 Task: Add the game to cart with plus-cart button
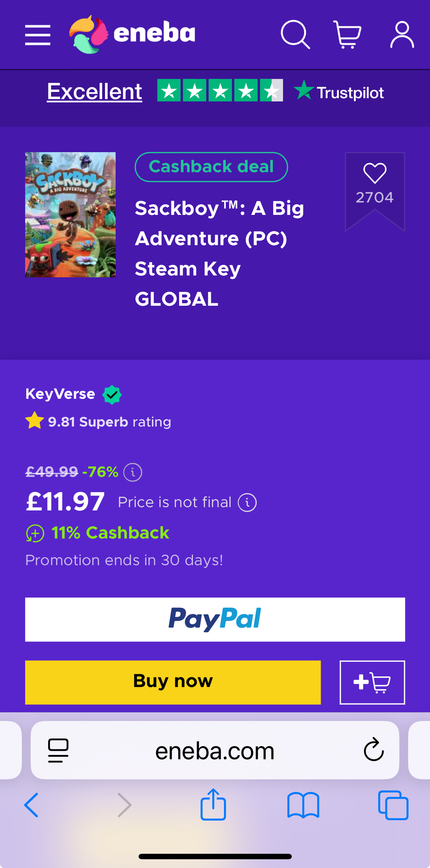pos(372,682)
